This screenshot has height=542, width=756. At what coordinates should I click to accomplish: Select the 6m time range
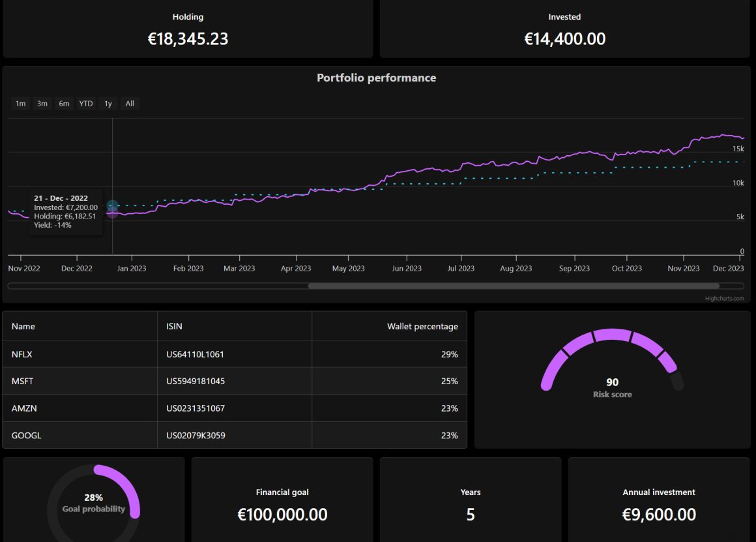(63, 103)
